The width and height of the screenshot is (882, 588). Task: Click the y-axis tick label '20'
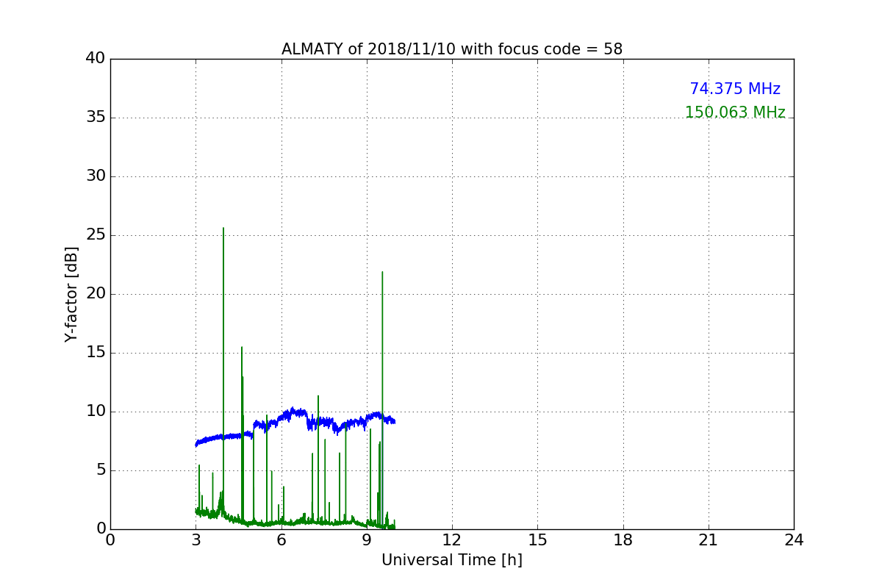point(96,294)
